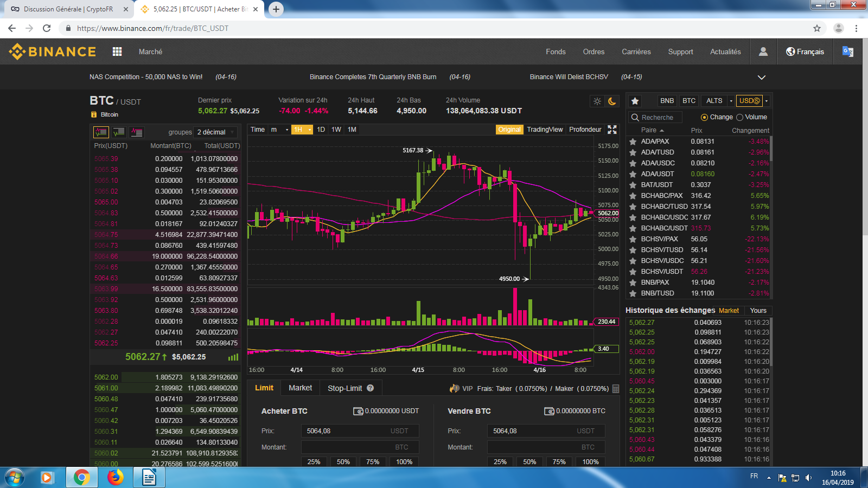868x488 pixels.
Task: Open the groupes 2 décimal dropdown
Action: (x=215, y=132)
